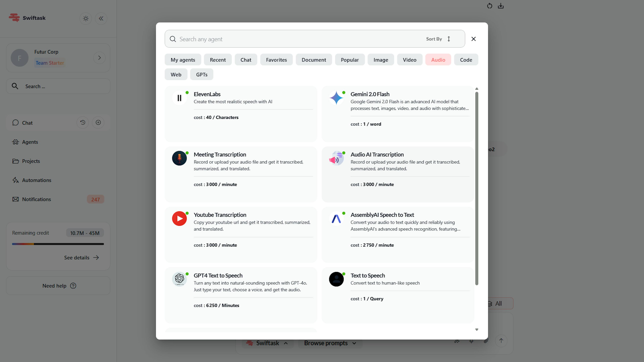Open the GPT4 Text to Speech title
The width and height of the screenshot is (644, 362).
click(218, 275)
